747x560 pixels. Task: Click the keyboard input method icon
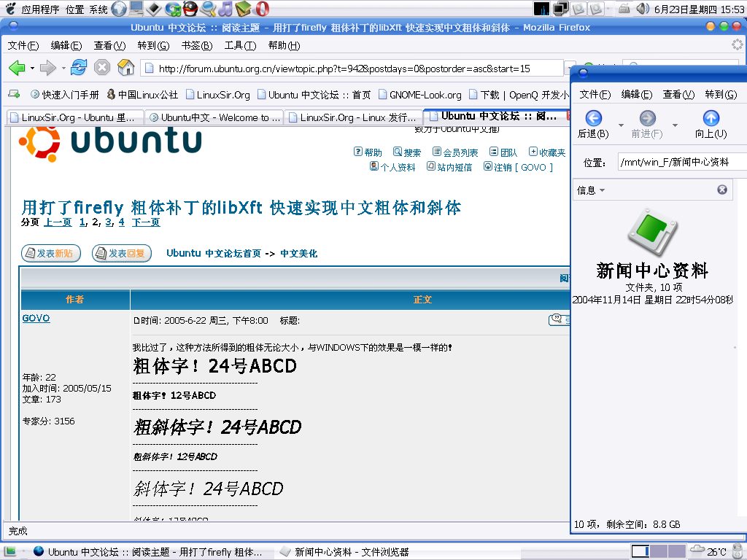[x=624, y=9]
